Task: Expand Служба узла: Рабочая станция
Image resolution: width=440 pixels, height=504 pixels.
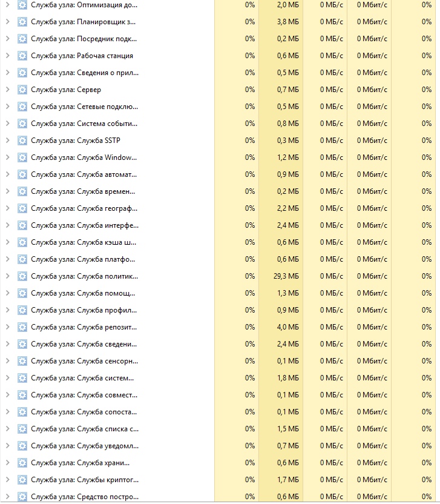Action: click(7, 56)
